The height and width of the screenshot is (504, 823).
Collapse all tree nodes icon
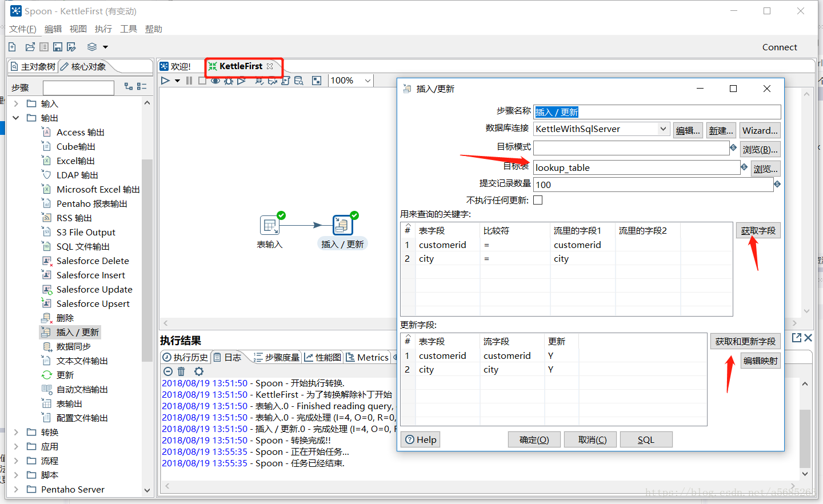tap(142, 86)
